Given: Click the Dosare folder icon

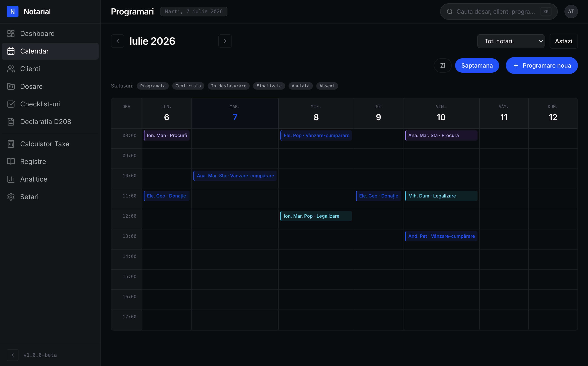Looking at the screenshot, I should tap(11, 86).
